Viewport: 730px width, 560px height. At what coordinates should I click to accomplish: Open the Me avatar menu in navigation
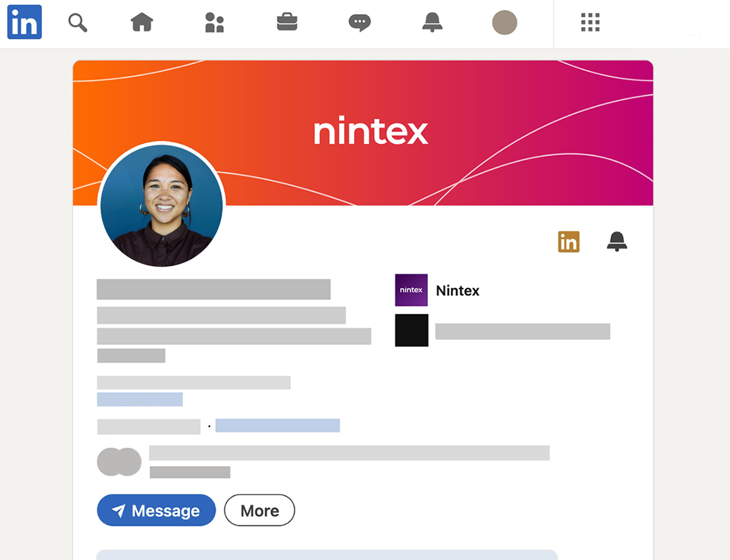[504, 22]
